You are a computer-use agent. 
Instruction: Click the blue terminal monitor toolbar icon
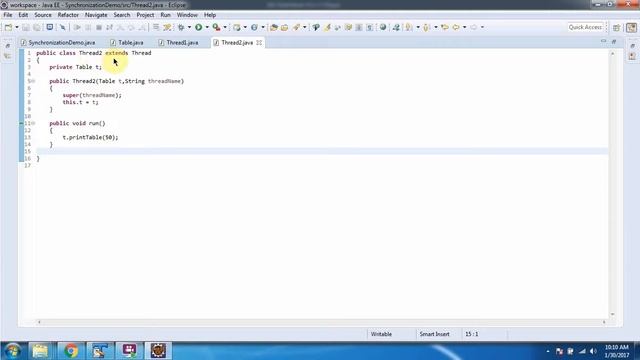click(49, 27)
